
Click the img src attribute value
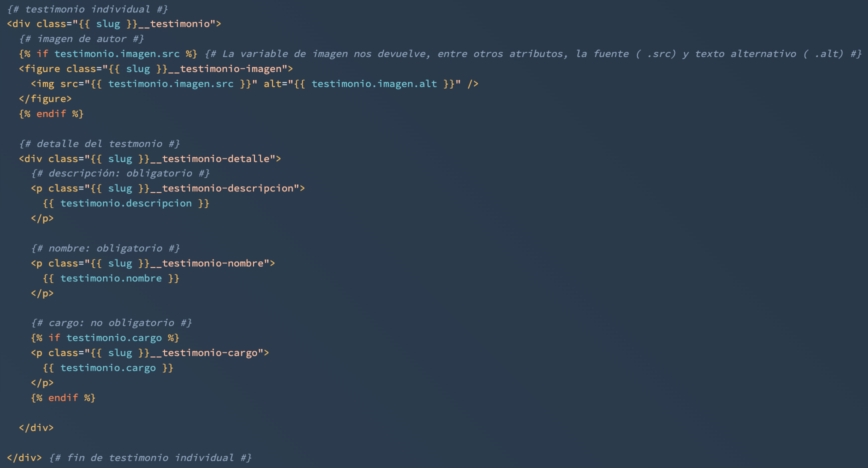170,84
